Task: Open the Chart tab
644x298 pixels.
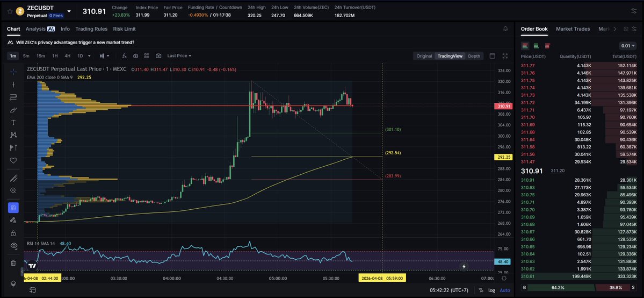Action: (x=13, y=29)
